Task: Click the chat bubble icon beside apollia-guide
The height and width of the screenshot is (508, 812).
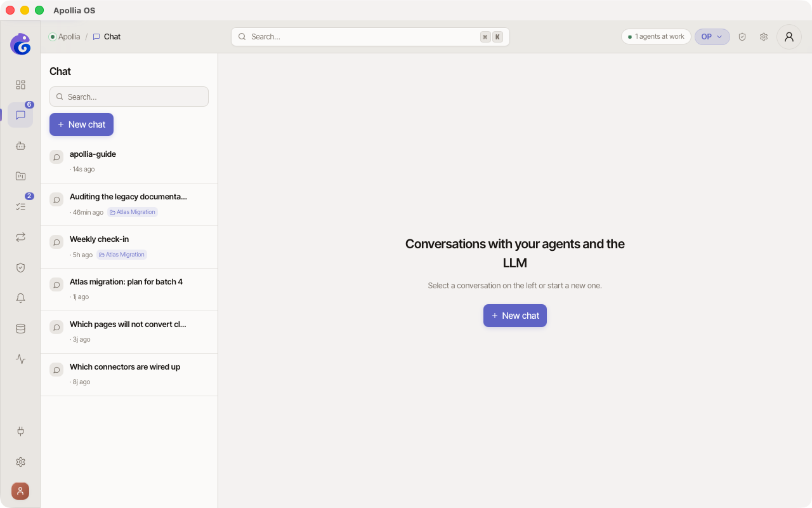Action: pos(56,157)
